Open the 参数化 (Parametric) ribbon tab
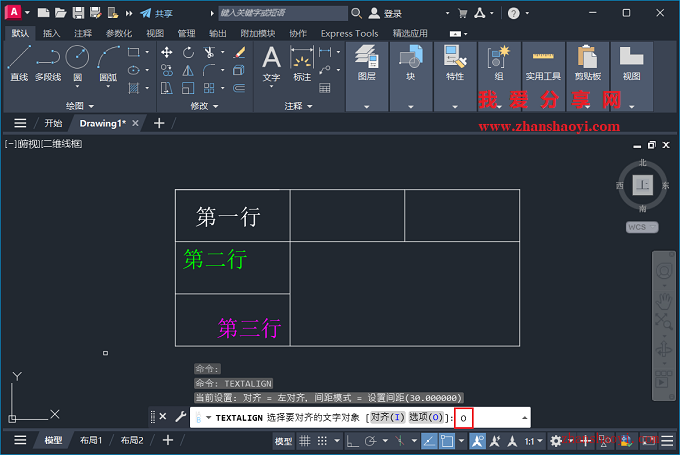 tap(119, 33)
